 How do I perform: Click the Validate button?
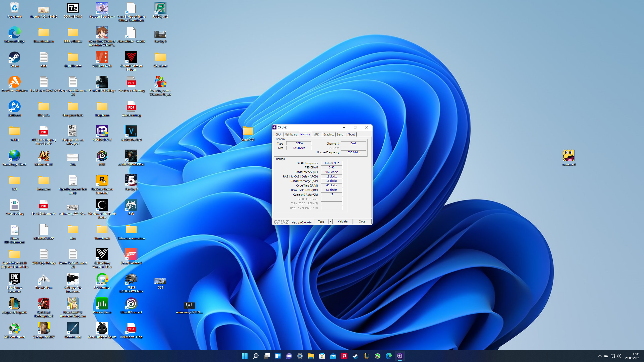(x=343, y=221)
